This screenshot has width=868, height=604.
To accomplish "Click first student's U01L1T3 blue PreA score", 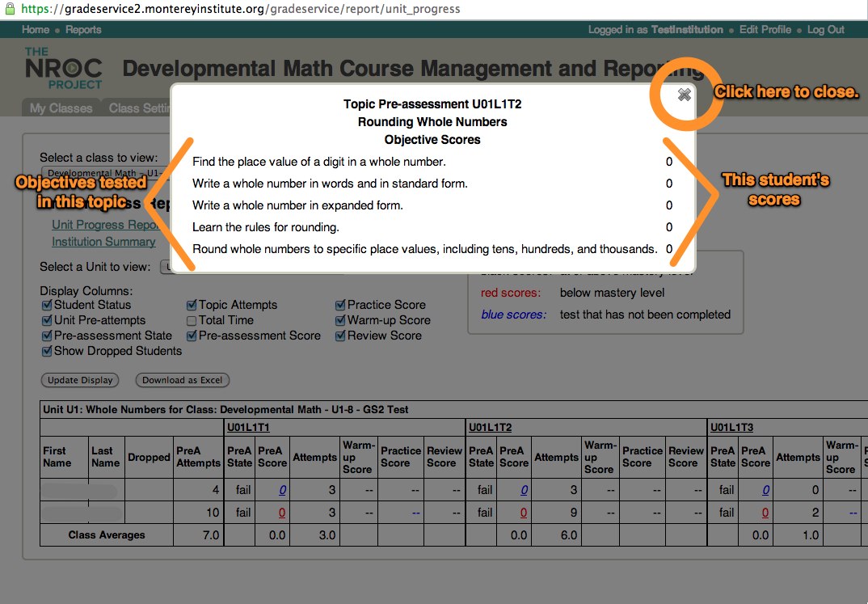I will coord(765,490).
